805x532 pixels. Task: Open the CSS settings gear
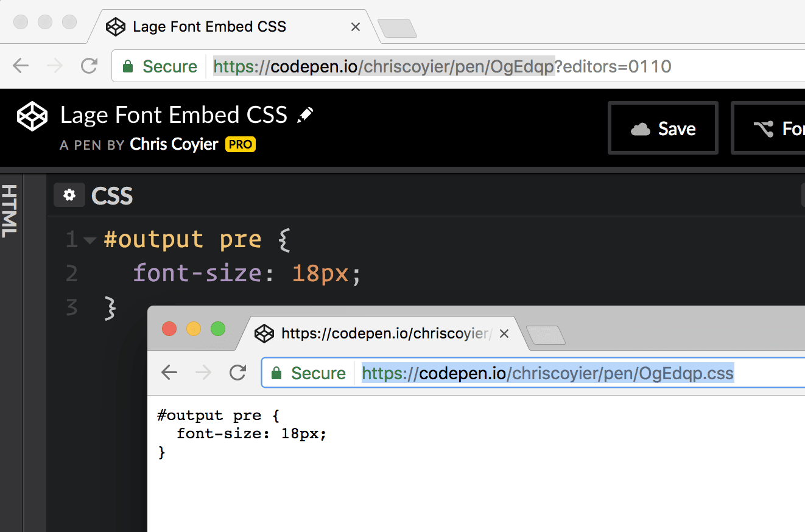tap(69, 195)
